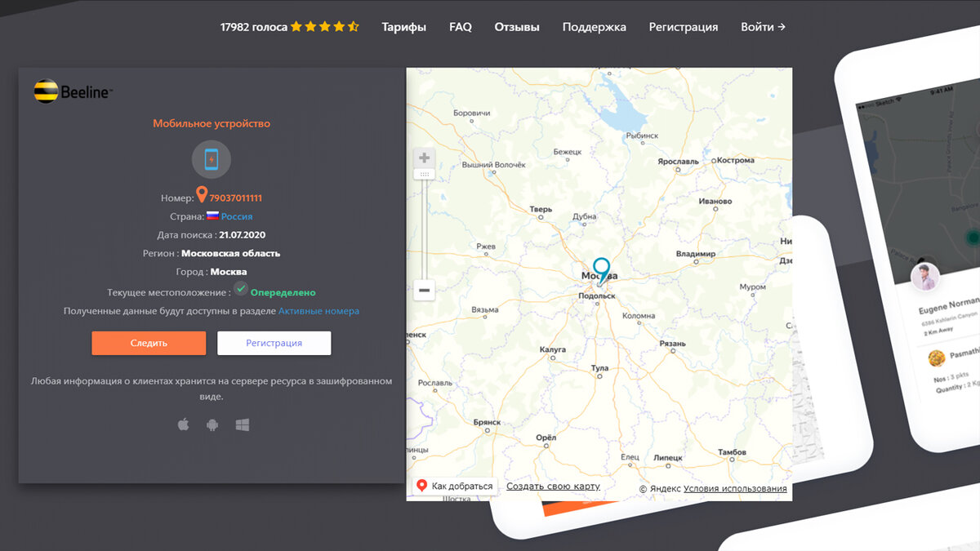Click the Мобильное устройство heading
Screen dimensions: 980x551
coord(212,123)
